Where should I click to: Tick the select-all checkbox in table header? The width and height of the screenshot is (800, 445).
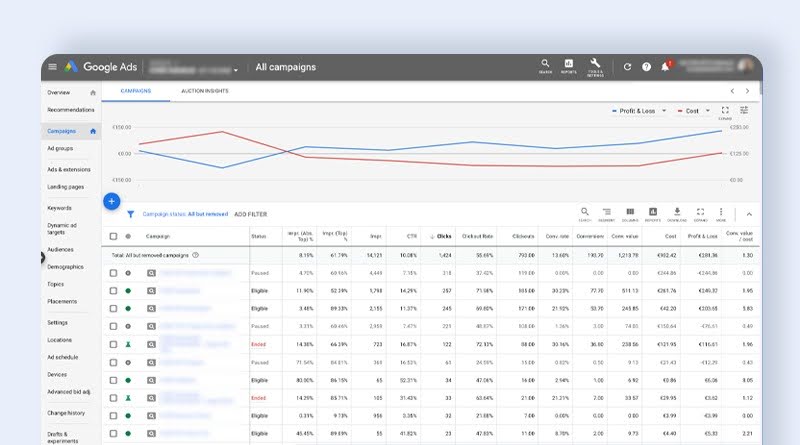[x=113, y=236]
